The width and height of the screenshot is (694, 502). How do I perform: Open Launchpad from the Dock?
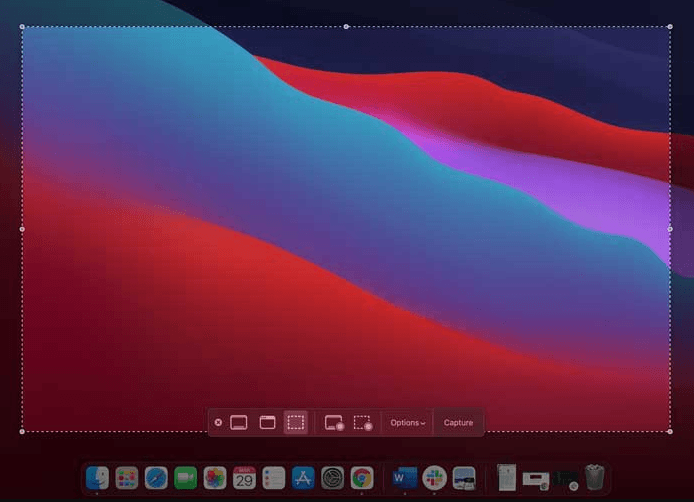[x=127, y=478]
